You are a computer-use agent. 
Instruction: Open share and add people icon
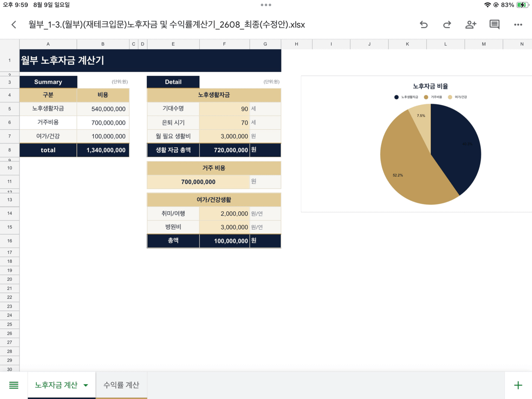coord(471,25)
